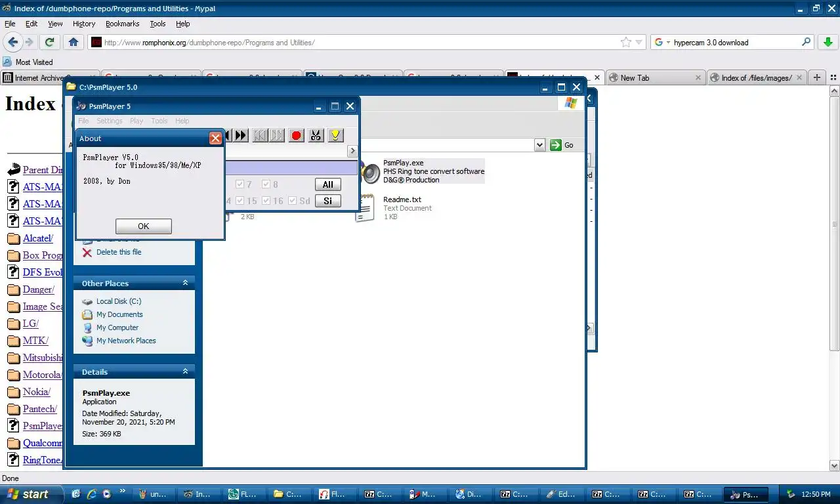This screenshot has height=504, width=840.
Task: Open the Alcatel/ folder link
Action: pos(38,238)
